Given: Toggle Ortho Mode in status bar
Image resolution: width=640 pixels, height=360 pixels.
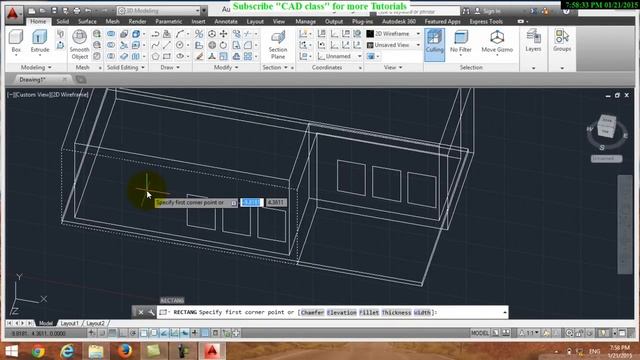Looking at the screenshot, I should pyautogui.click(x=123, y=333).
